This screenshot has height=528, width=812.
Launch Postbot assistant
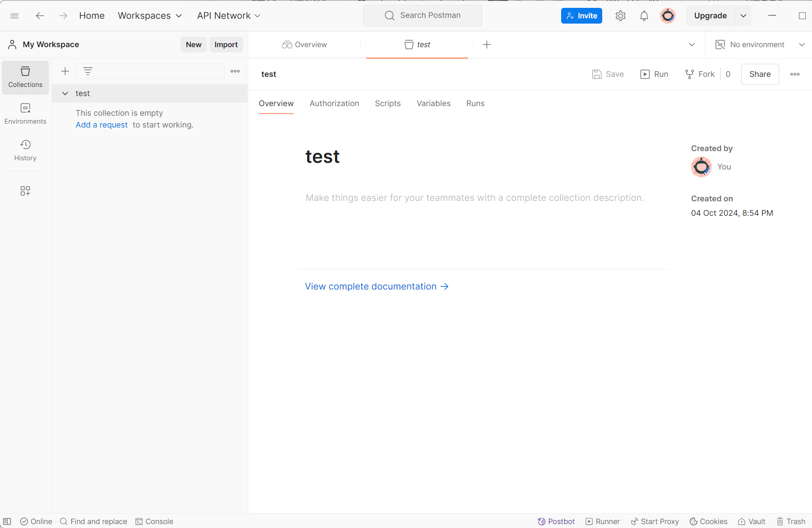click(556, 521)
